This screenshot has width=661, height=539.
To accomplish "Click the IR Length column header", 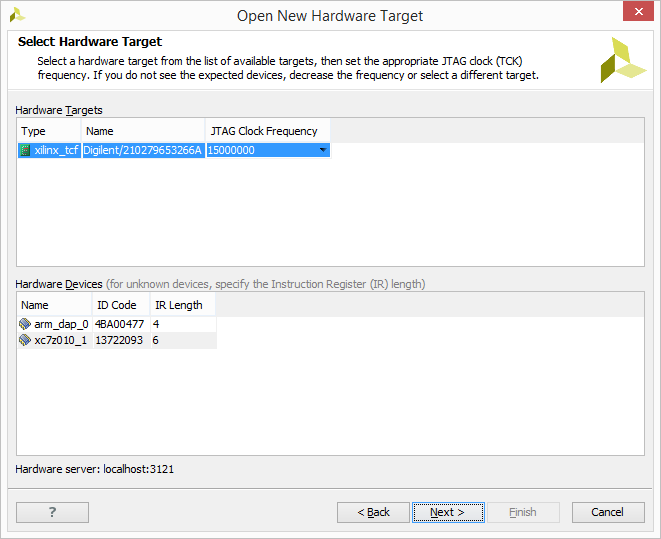I will 183,305.
